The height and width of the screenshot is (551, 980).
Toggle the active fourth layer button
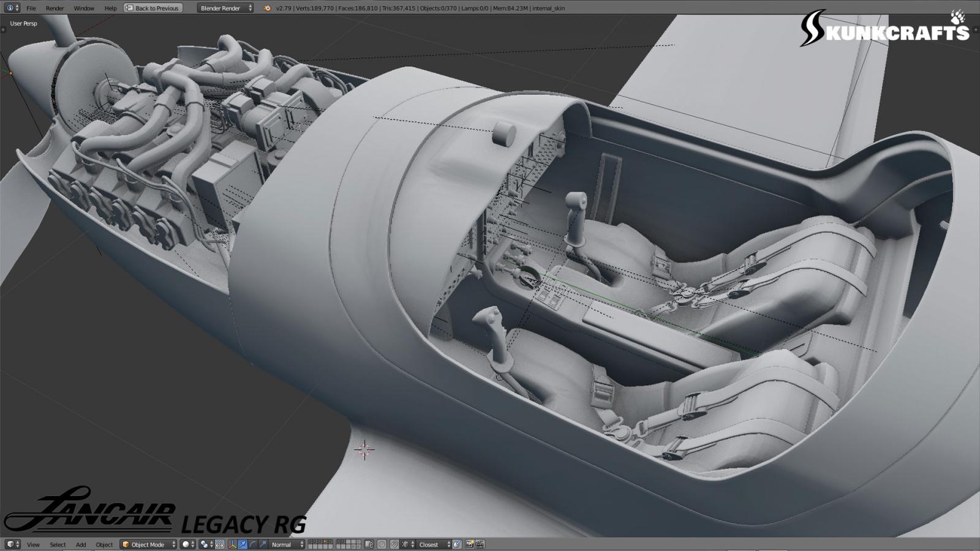(325, 542)
